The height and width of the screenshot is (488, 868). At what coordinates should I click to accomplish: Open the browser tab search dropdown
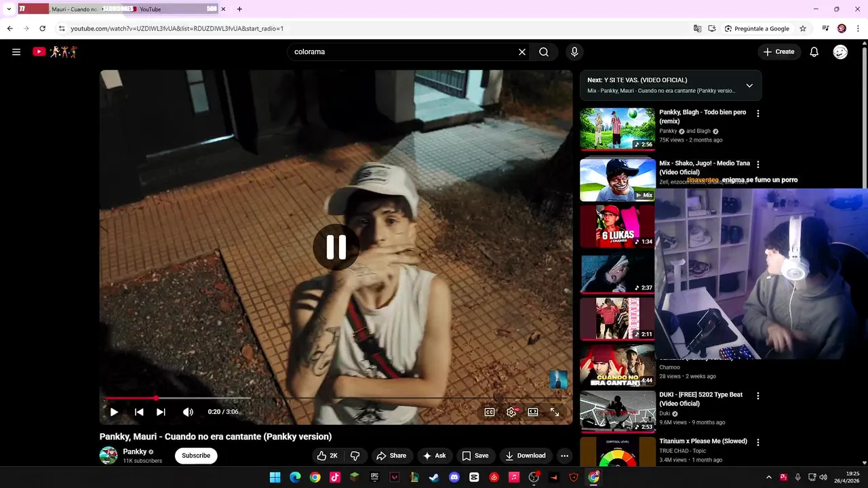pos(9,9)
